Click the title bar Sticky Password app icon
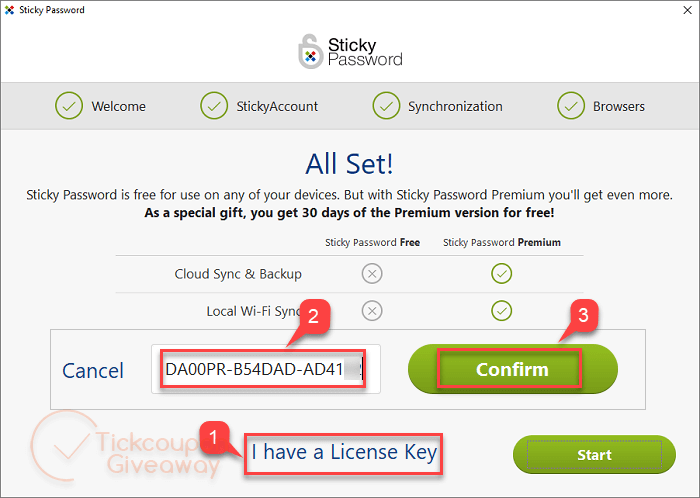This screenshot has height=498, width=700. pyautogui.click(x=9, y=10)
